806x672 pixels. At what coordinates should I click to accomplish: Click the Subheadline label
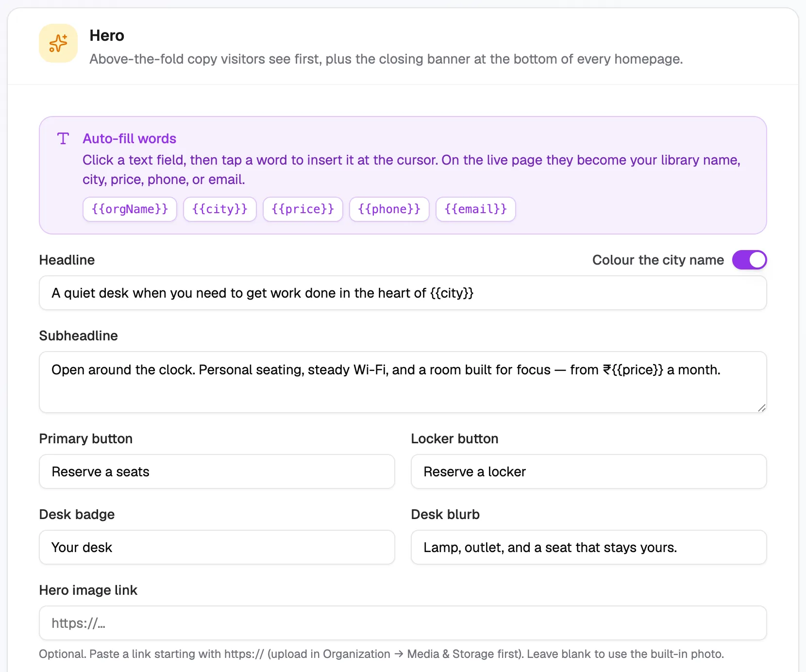click(x=79, y=336)
